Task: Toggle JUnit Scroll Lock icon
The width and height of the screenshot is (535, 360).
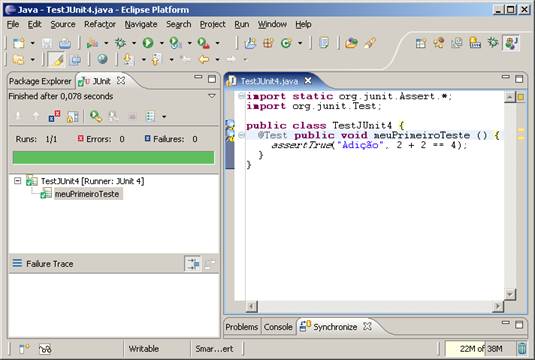Action: point(72,117)
